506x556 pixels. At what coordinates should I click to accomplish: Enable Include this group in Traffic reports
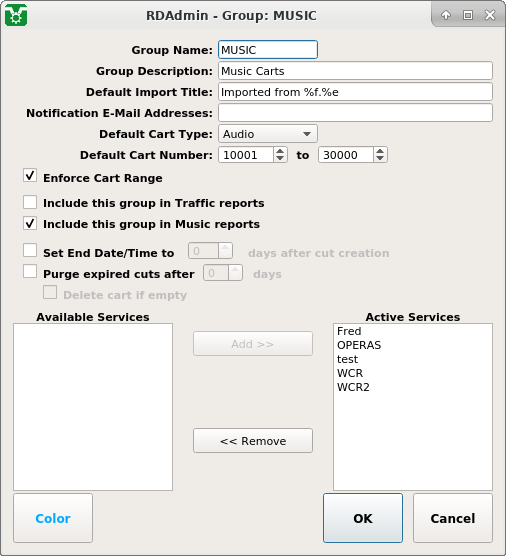point(30,202)
